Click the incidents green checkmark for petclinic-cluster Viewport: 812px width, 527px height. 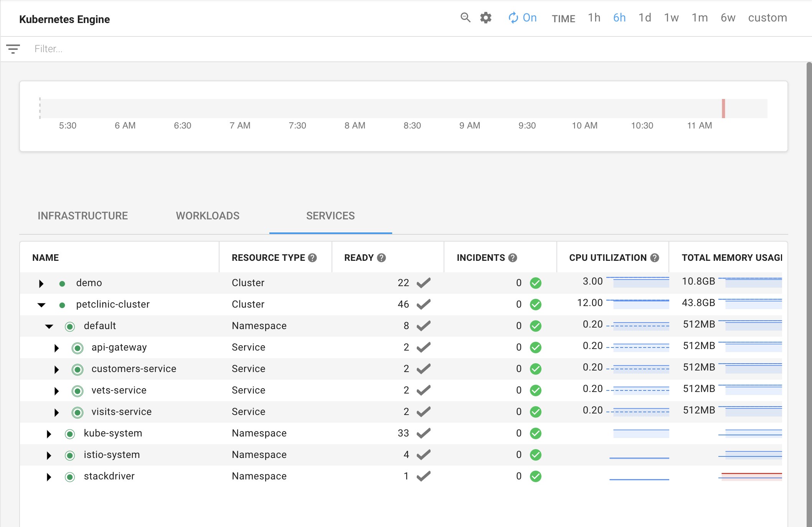point(537,303)
